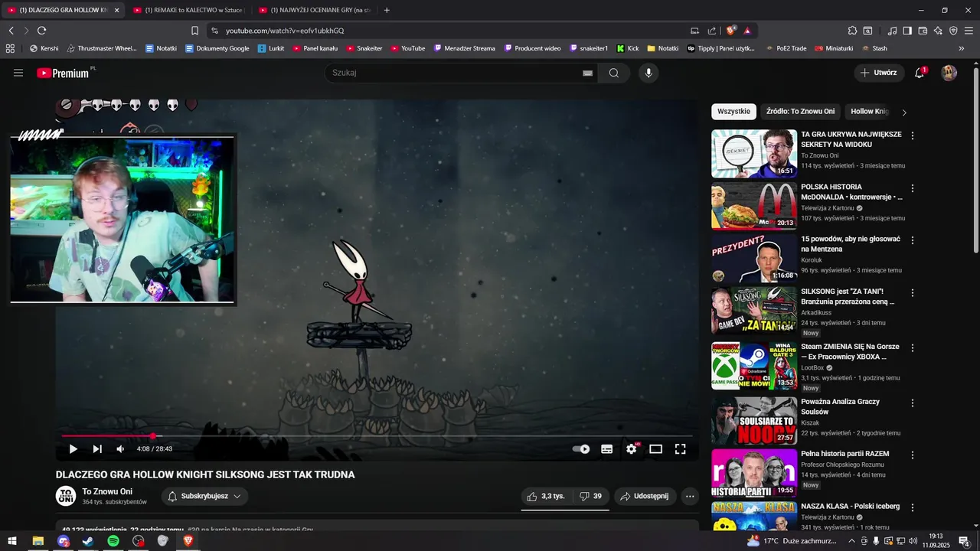Switch to the REMAKE to KALECTWO browser tab

188,10
